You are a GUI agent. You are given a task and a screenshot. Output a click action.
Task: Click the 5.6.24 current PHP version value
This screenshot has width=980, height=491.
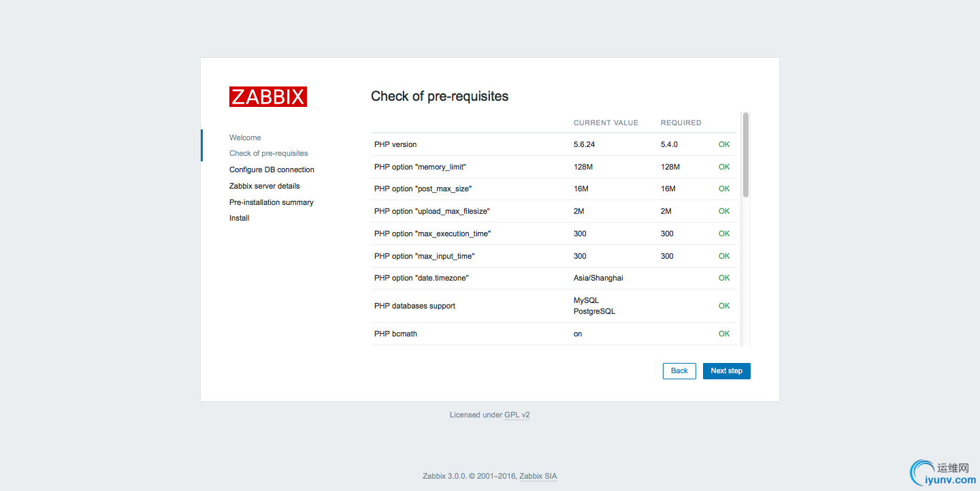pyautogui.click(x=585, y=144)
